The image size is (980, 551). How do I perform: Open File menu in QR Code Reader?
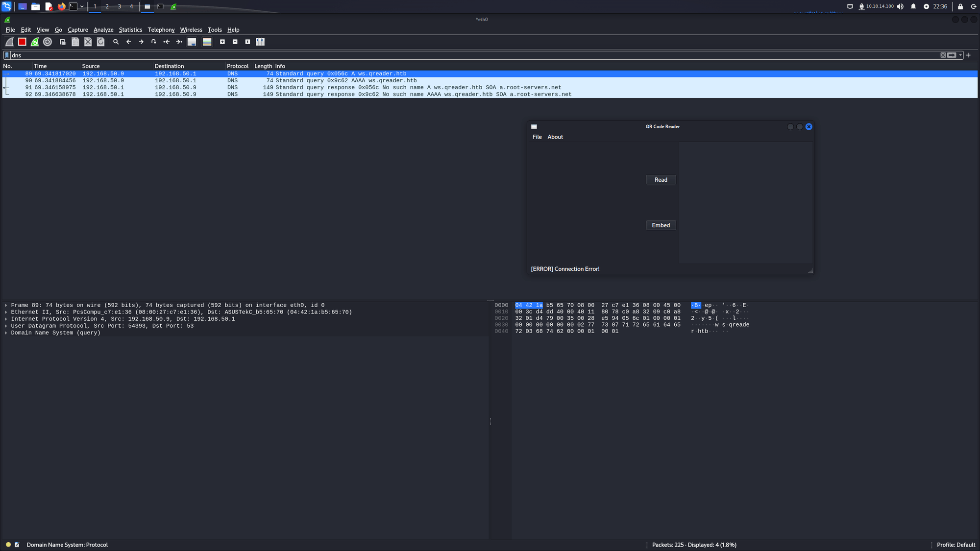tap(537, 137)
